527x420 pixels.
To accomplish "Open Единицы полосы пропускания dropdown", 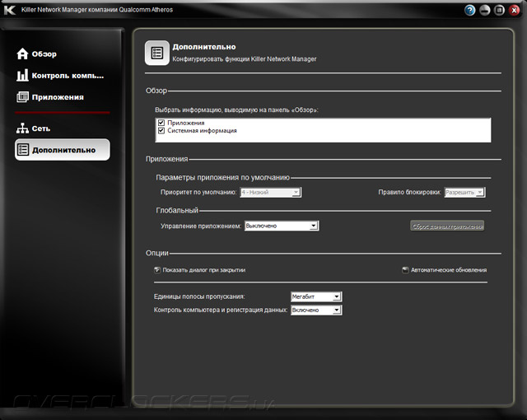I will pyautogui.click(x=316, y=296).
